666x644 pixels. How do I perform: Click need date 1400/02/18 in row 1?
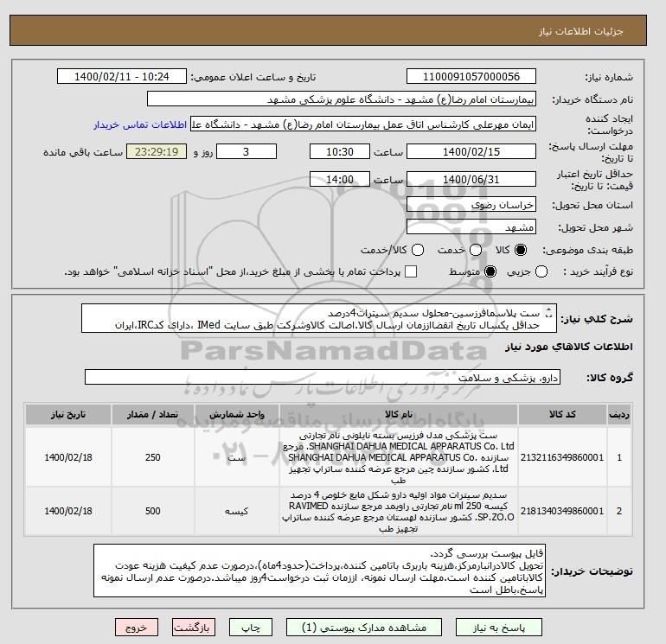[68, 457]
